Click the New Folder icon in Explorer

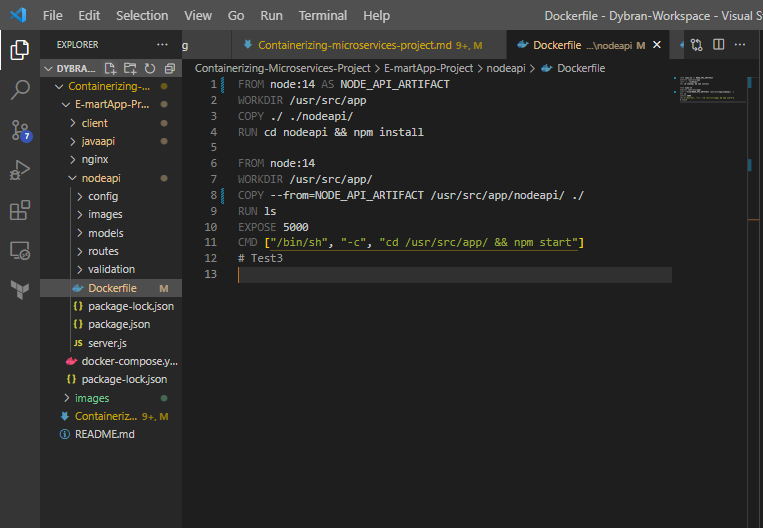[x=130, y=68]
